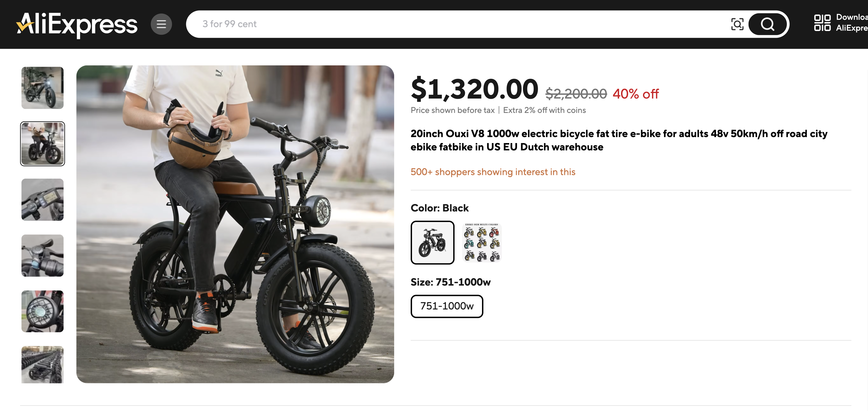This screenshot has width=868, height=411.
Task: Open the warehouse bikes row thumbnail
Action: tap(42, 365)
